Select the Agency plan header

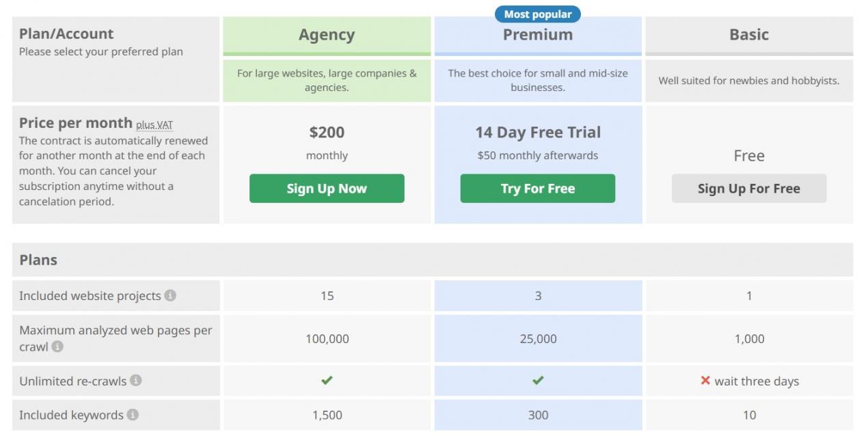327,35
